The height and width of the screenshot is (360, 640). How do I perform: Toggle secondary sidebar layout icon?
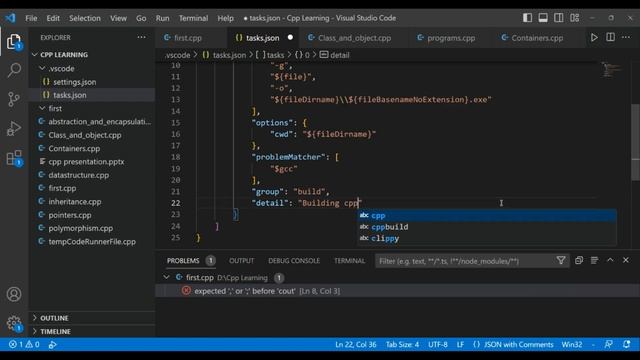click(559, 18)
